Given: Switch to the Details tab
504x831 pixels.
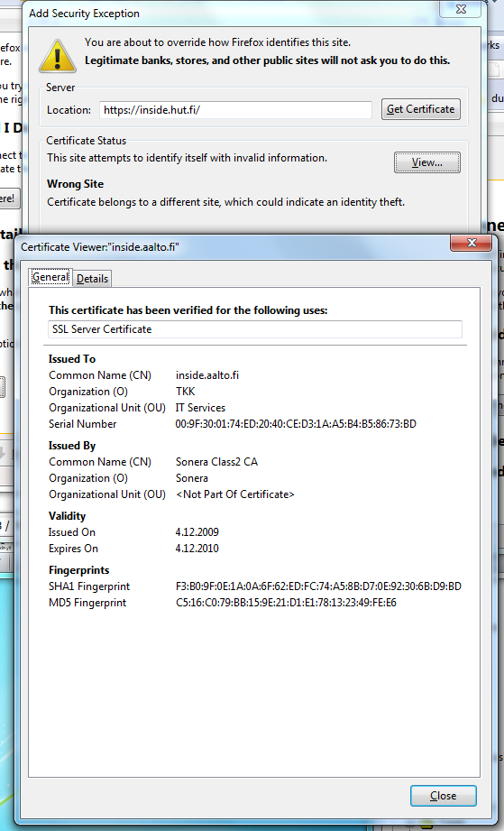Looking at the screenshot, I should point(92,278).
